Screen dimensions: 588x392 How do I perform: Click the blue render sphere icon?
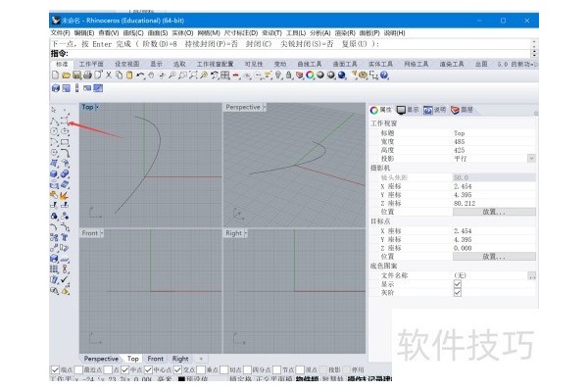pyautogui.click(x=342, y=75)
